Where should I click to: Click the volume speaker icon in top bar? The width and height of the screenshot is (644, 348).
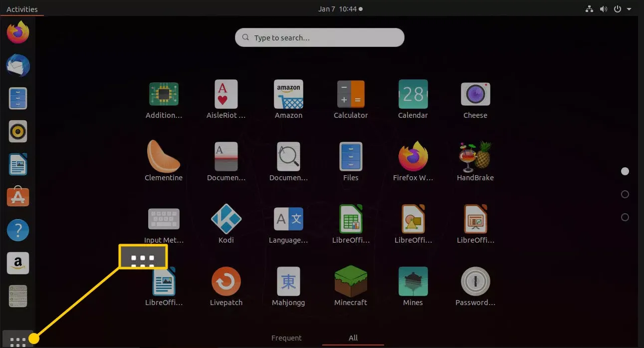coord(604,9)
